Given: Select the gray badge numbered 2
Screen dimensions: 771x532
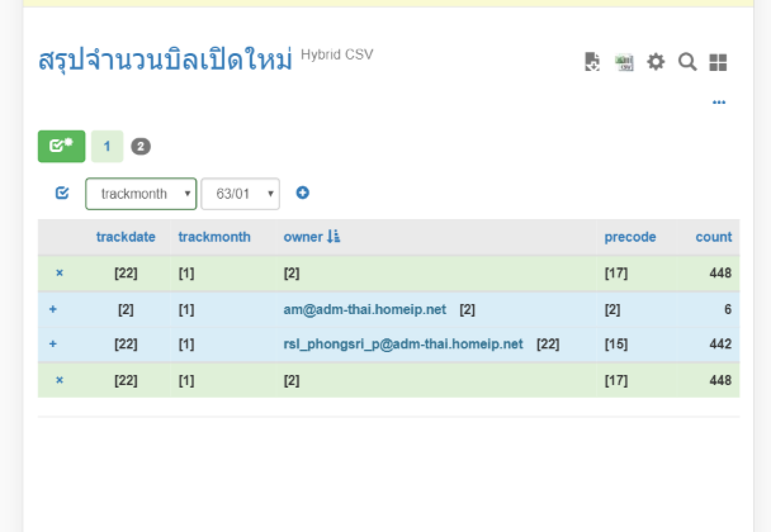Looking at the screenshot, I should point(141,146).
